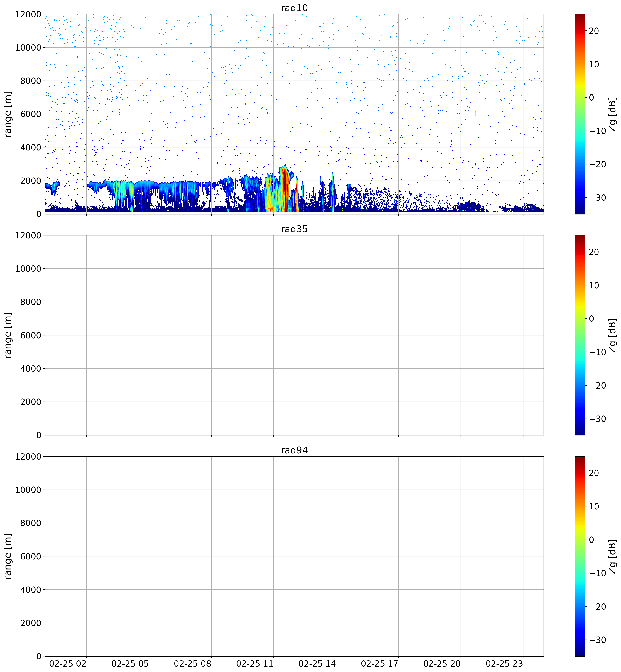Click the 2000 tick on rad10 y-axis
Viewport: 621px width, 672px height.
[x=31, y=181]
